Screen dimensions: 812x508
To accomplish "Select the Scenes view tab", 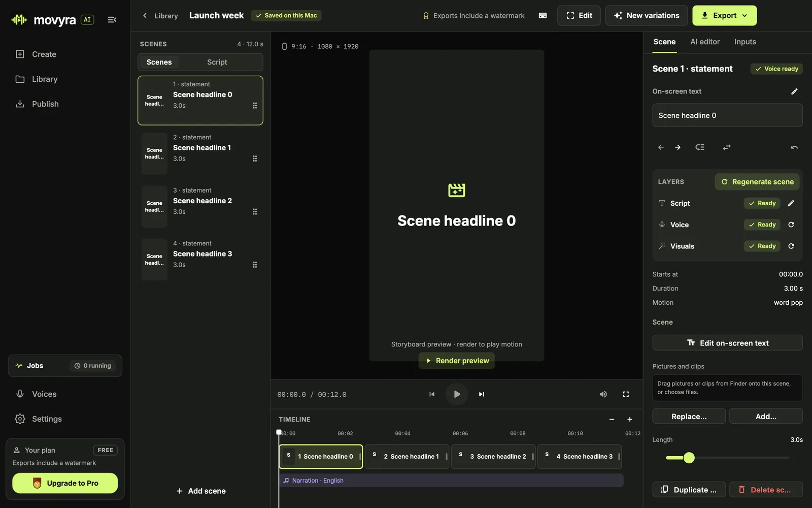I will (159, 62).
